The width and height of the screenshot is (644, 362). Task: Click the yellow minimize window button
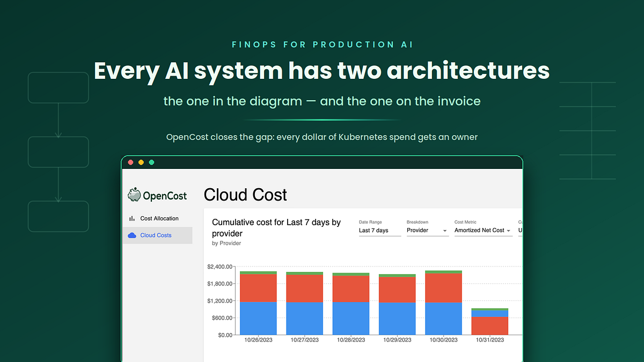point(141,162)
